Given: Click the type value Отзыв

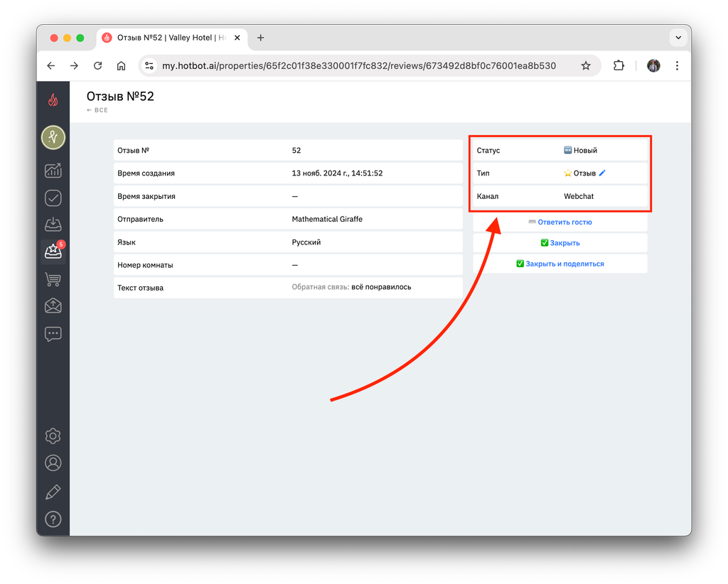Looking at the screenshot, I should [x=584, y=173].
